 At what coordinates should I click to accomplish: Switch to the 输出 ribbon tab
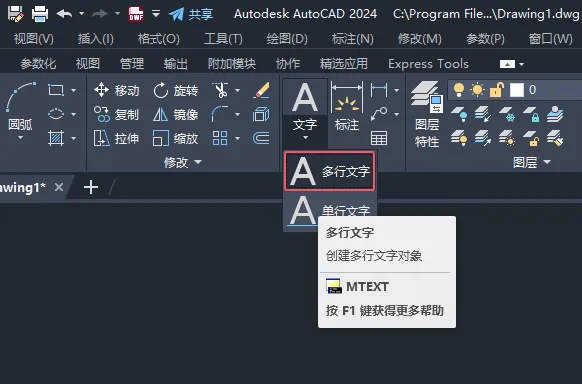[176, 64]
